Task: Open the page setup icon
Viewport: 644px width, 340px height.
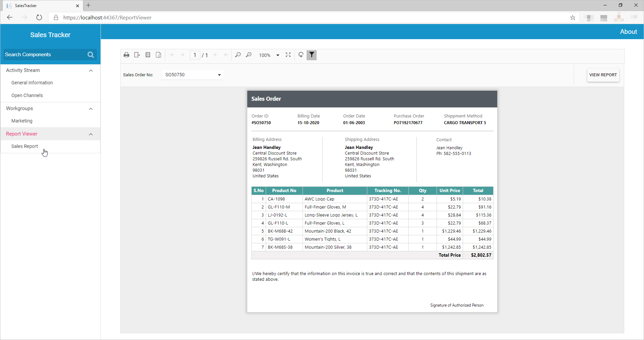Action: coord(158,55)
